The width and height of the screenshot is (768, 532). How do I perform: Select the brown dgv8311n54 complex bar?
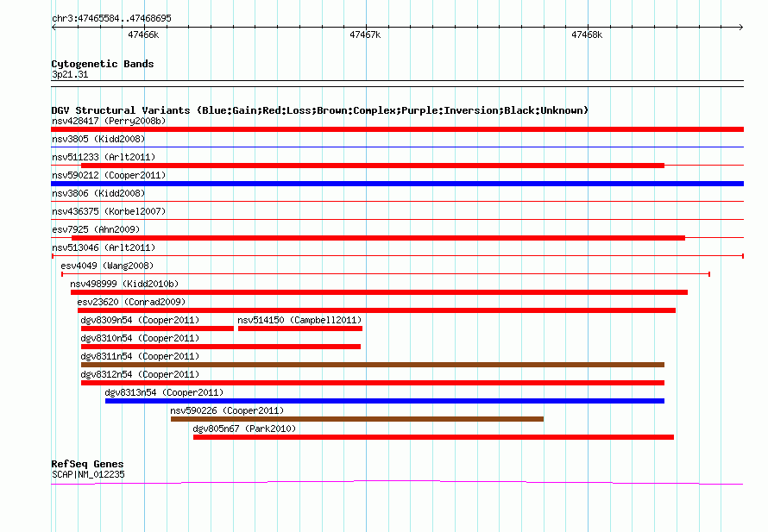tap(373, 365)
